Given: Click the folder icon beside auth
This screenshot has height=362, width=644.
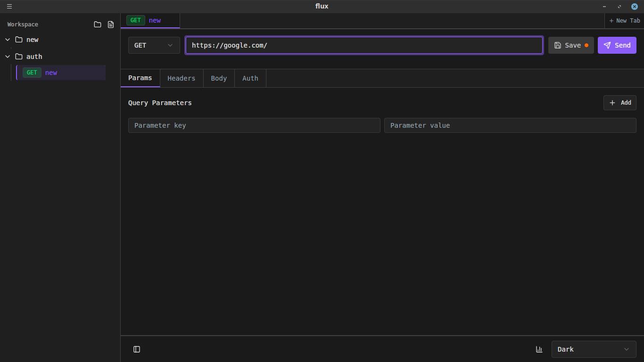Looking at the screenshot, I should tap(19, 57).
